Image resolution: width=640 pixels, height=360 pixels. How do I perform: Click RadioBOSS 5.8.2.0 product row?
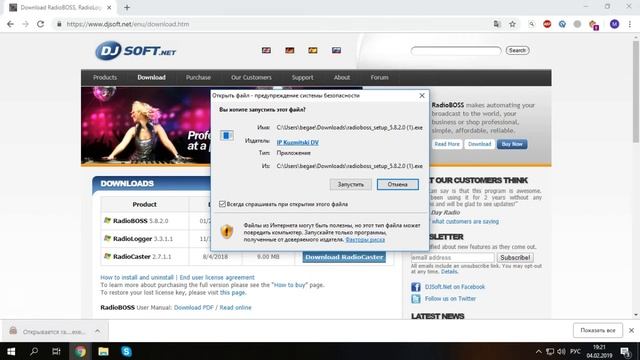[140, 221]
